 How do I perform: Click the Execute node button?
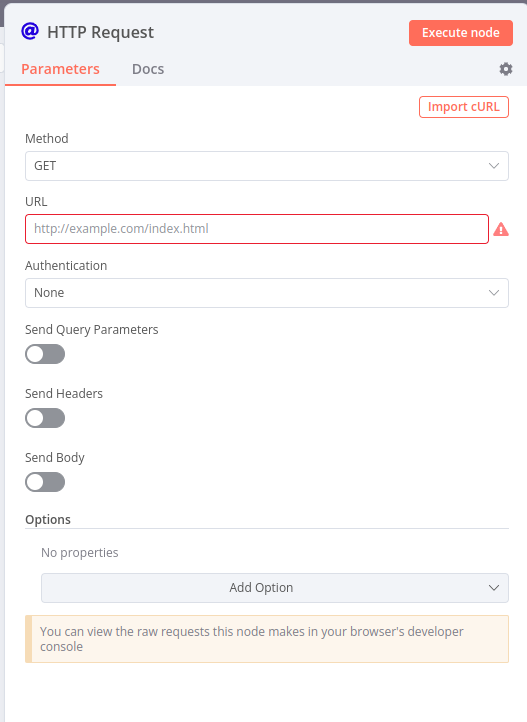pyautogui.click(x=461, y=33)
